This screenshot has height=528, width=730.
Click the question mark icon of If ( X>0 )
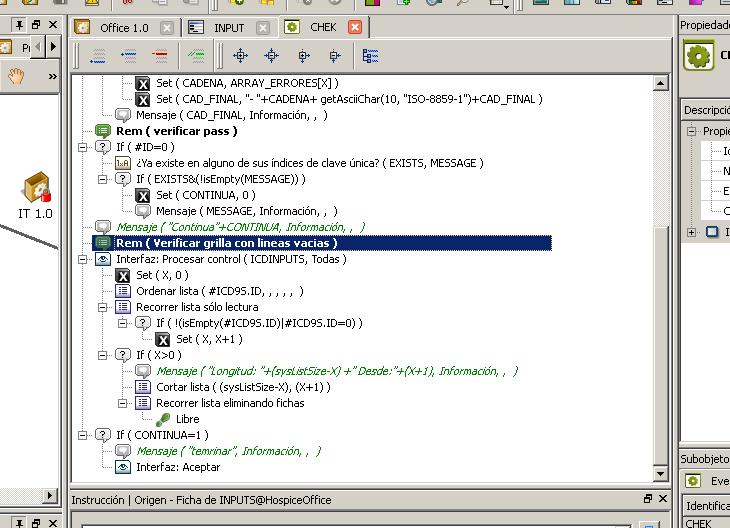[123, 355]
